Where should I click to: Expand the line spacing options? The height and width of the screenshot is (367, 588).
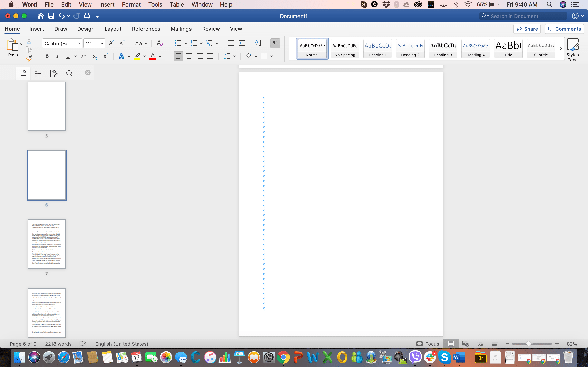click(x=234, y=56)
